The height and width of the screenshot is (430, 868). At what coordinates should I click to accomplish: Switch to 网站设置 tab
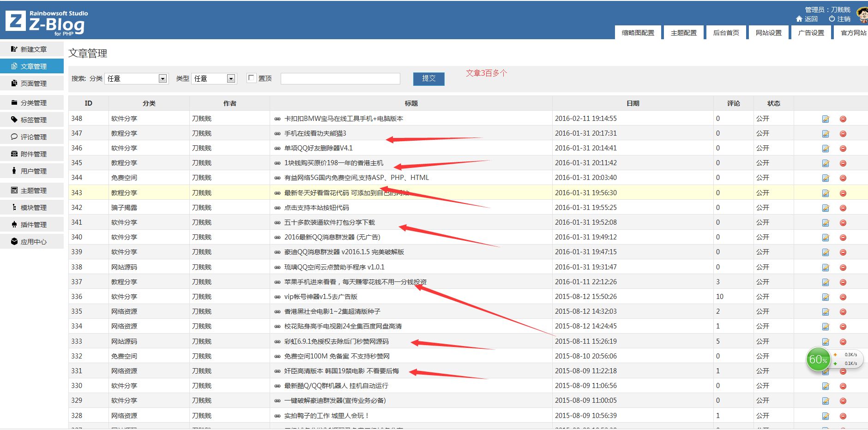point(768,33)
